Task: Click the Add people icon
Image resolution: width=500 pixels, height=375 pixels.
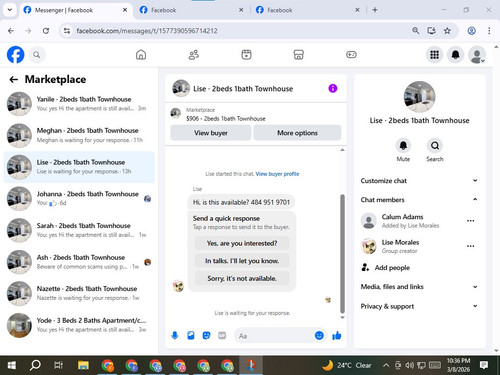Action: (365, 267)
